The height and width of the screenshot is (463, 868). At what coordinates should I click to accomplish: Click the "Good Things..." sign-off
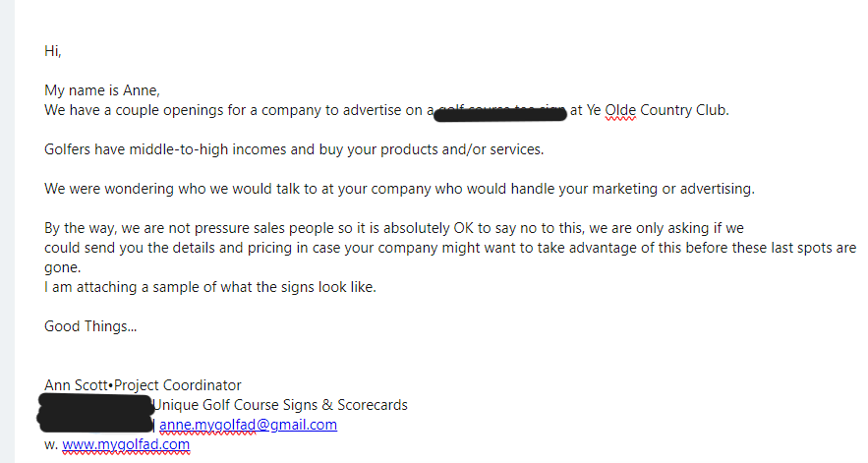click(x=90, y=326)
